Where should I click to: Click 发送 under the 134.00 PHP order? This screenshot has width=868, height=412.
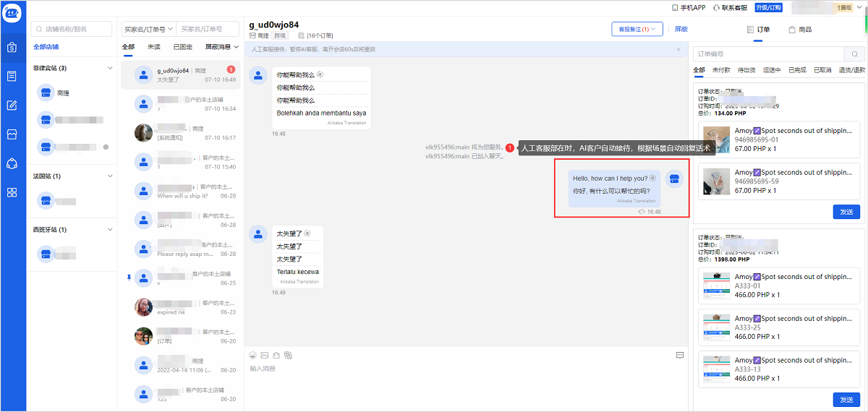tap(846, 212)
